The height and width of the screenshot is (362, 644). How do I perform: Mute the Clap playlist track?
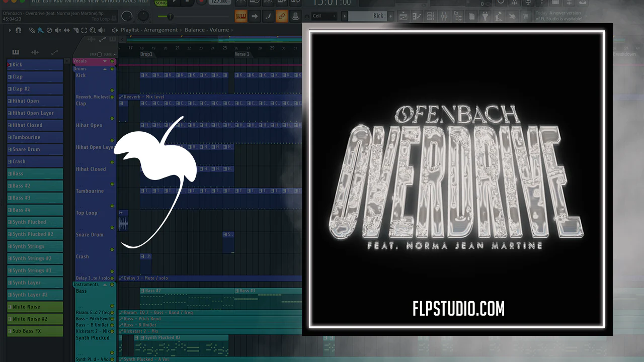tap(112, 119)
